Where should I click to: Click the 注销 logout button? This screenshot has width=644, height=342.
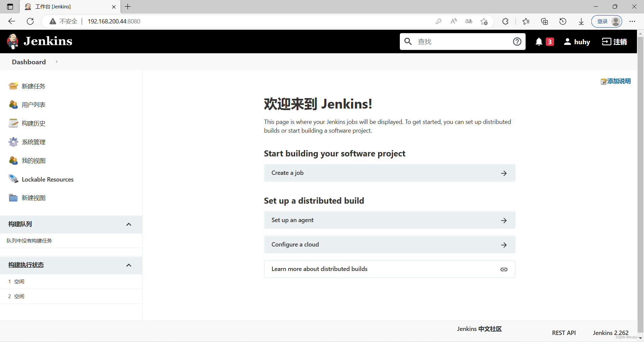tap(614, 42)
